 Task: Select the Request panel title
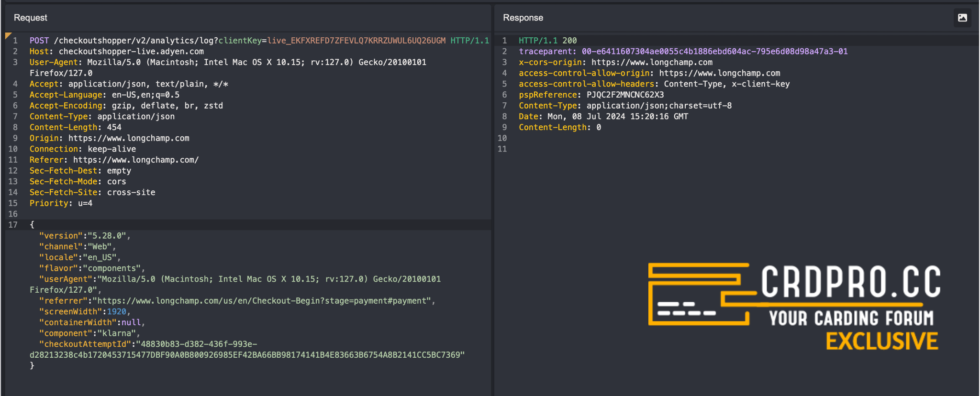point(31,18)
